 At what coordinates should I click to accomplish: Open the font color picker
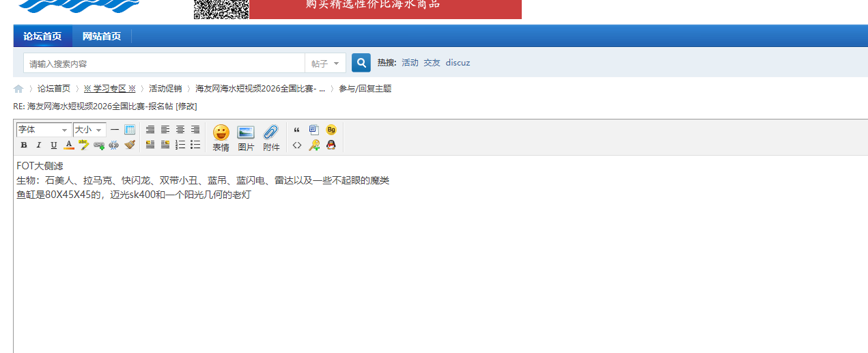(x=69, y=145)
